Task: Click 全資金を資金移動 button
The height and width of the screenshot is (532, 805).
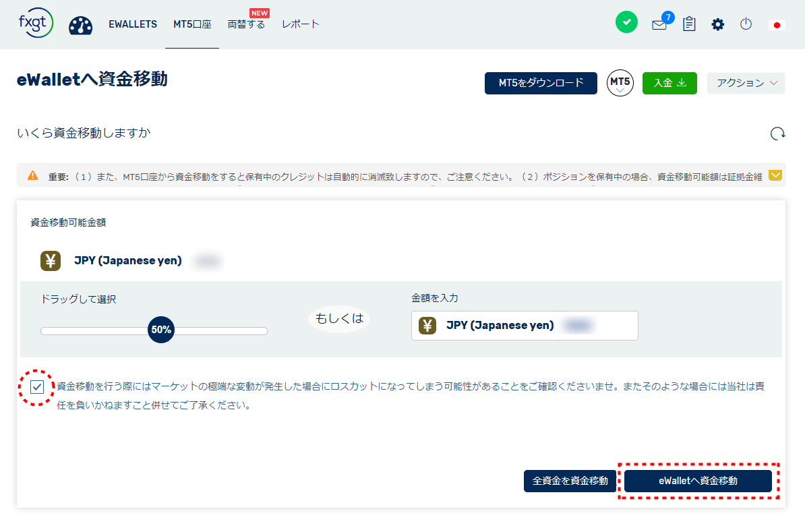Action: [x=570, y=481]
